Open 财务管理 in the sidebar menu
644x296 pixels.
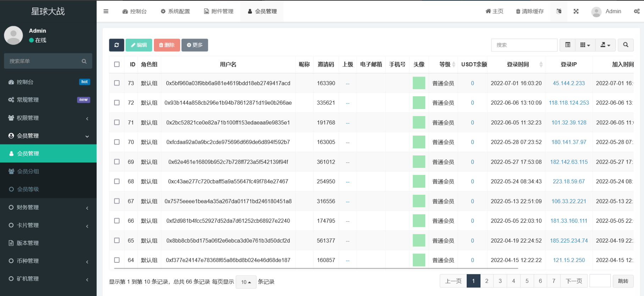tap(48, 207)
